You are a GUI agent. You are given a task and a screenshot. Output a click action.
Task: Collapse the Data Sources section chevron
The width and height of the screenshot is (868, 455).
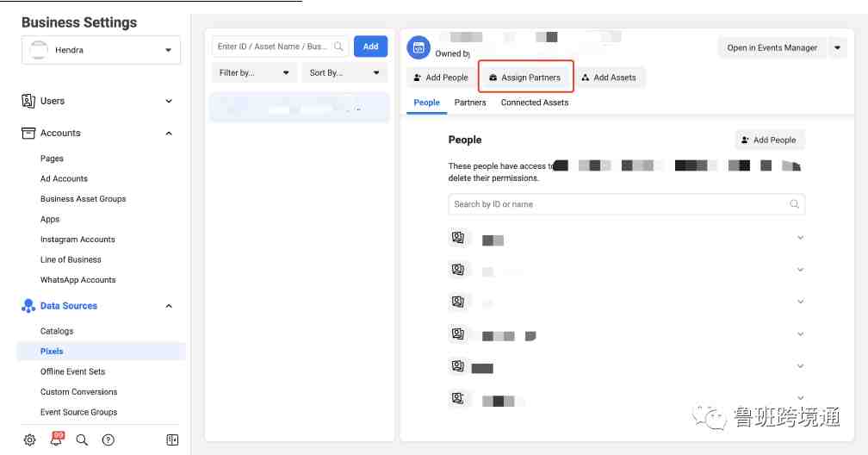click(x=169, y=306)
